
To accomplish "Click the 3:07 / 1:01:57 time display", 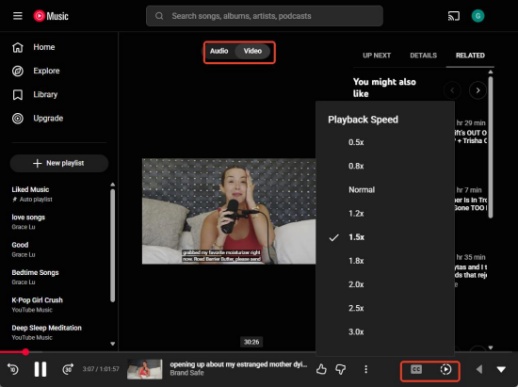I will [101, 369].
